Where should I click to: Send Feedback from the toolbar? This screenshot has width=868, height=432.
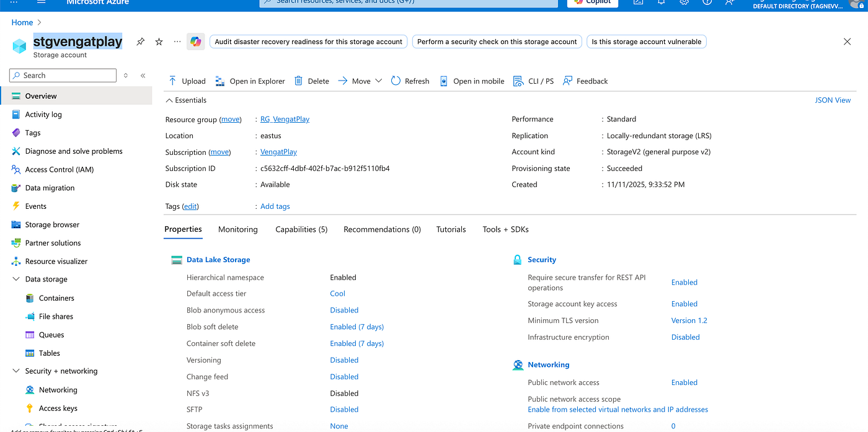(x=585, y=81)
